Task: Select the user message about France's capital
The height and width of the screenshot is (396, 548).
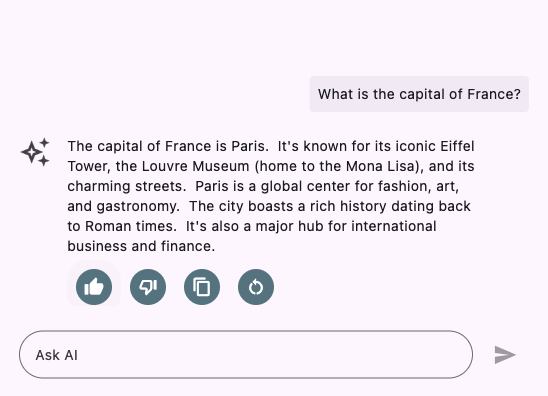Action: pos(419,94)
